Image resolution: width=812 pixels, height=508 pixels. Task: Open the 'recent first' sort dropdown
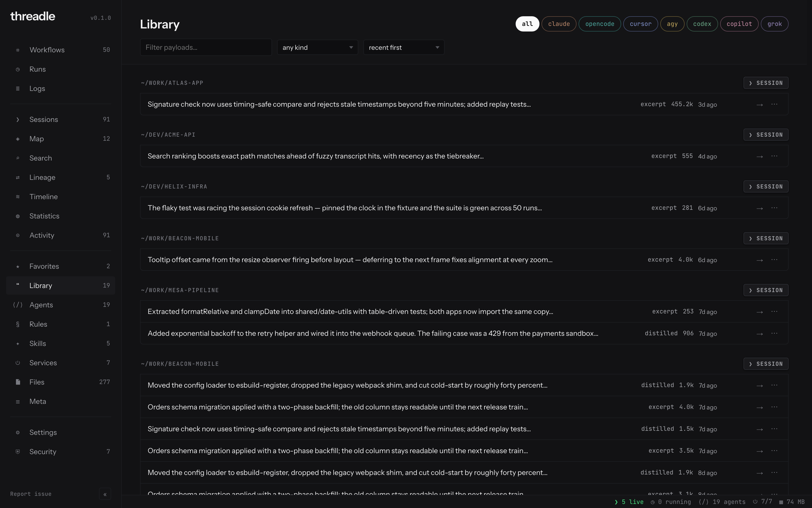pyautogui.click(x=404, y=47)
